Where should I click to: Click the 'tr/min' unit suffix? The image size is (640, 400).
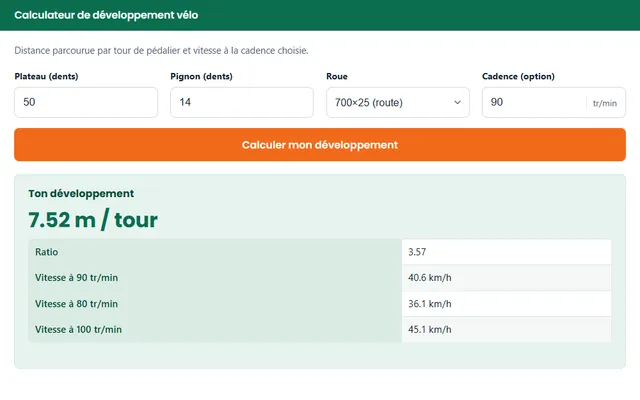(604, 103)
